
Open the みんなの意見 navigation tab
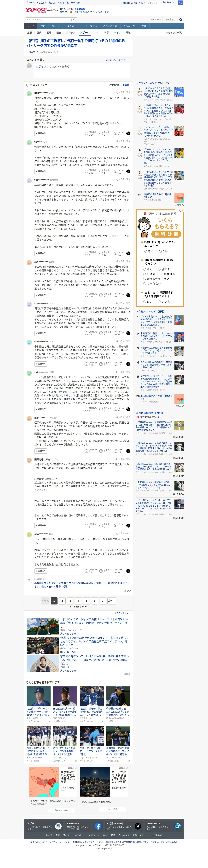tap(110, 26)
